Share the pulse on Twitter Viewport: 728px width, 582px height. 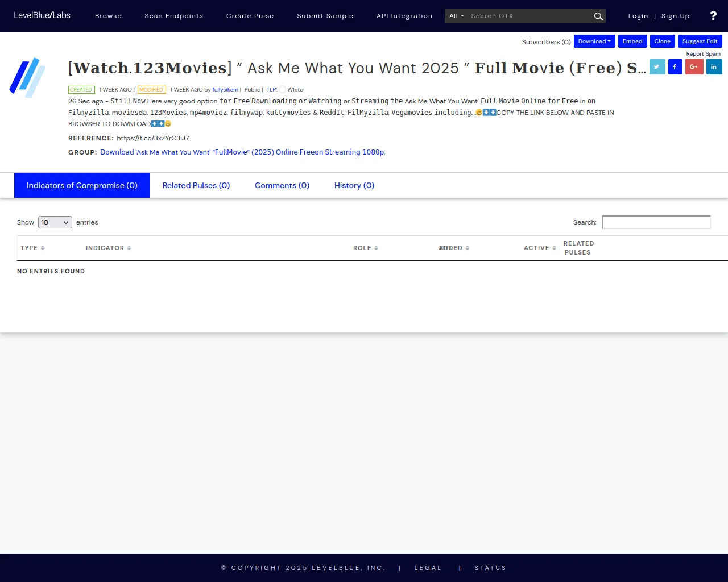click(x=657, y=67)
